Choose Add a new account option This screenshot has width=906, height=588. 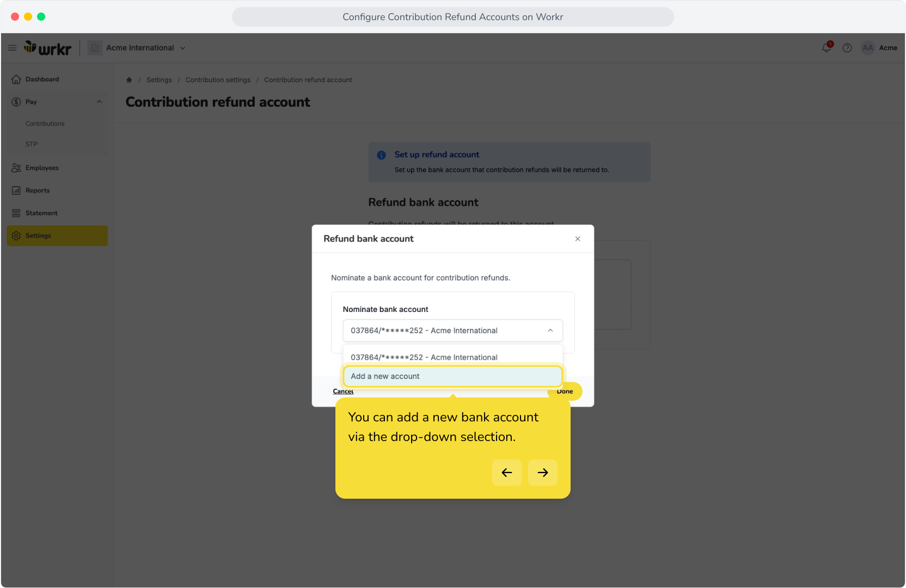tap(452, 376)
